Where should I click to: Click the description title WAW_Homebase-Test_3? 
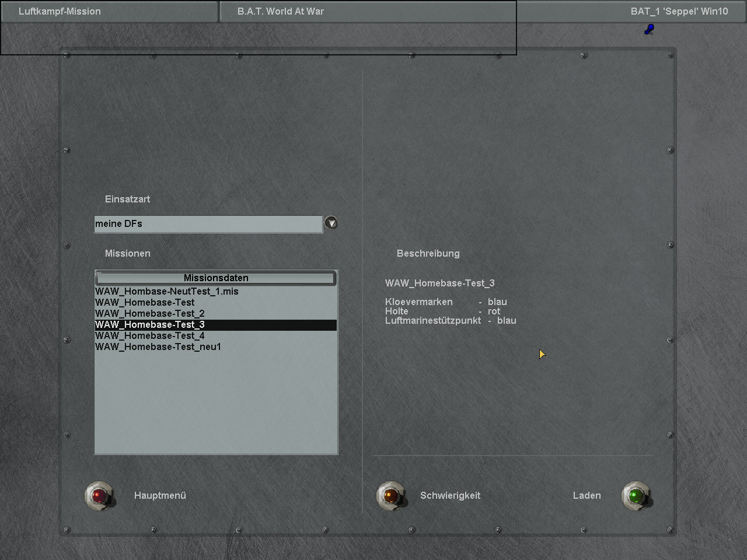click(439, 283)
